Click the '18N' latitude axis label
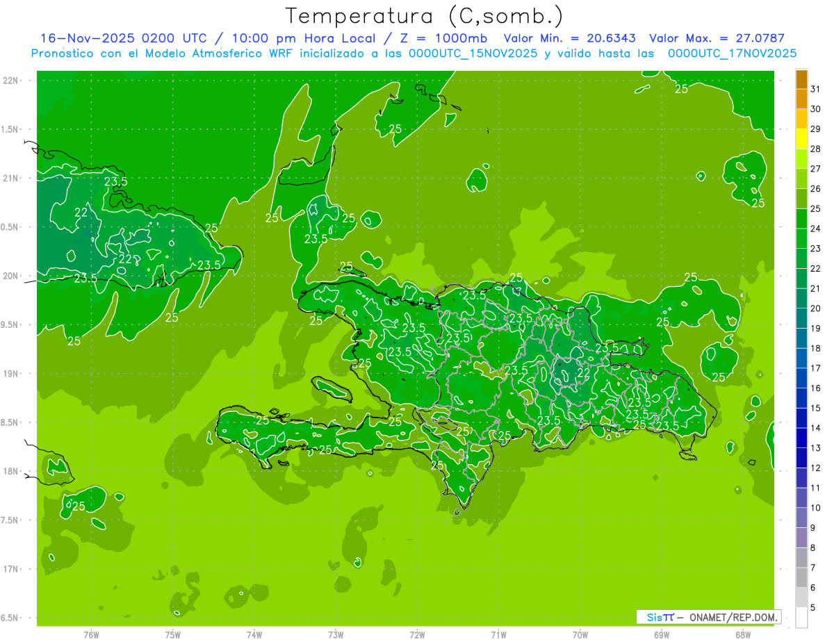The height and width of the screenshot is (644, 834). [x=12, y=472]
